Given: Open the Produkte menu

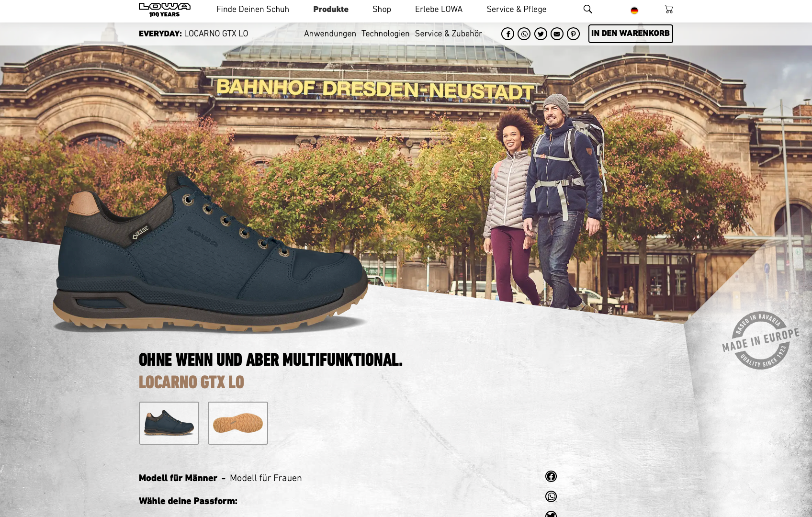Looking at the screenshot, I should pyautogui.click(x=331, y=10).
